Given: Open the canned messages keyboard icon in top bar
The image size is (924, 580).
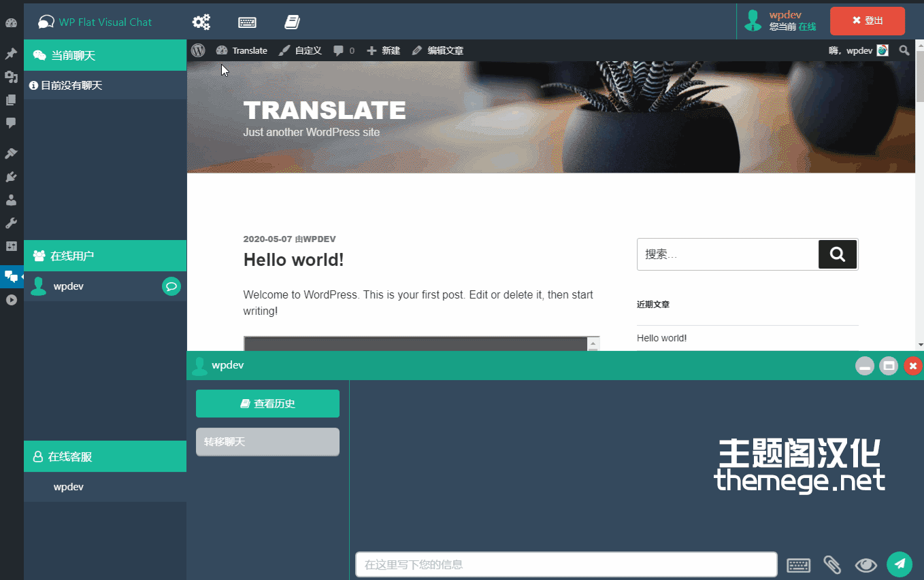Looking at the screenshot, I should point(247,22).
